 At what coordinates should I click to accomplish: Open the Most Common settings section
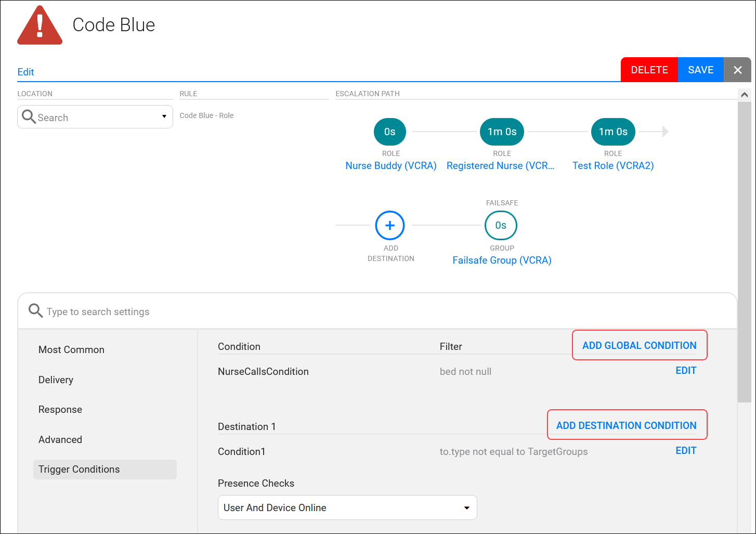[71, 350]
